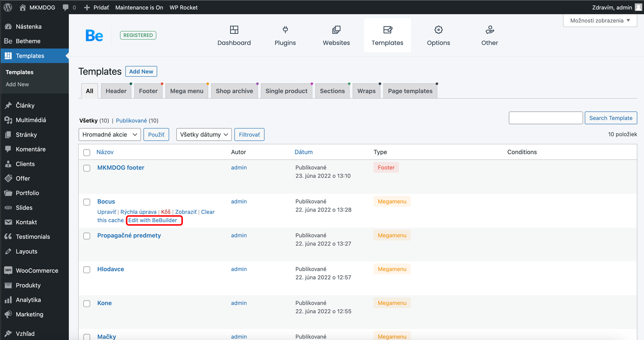
Task: Click the Použiť apply button
Action: point(156,134)
